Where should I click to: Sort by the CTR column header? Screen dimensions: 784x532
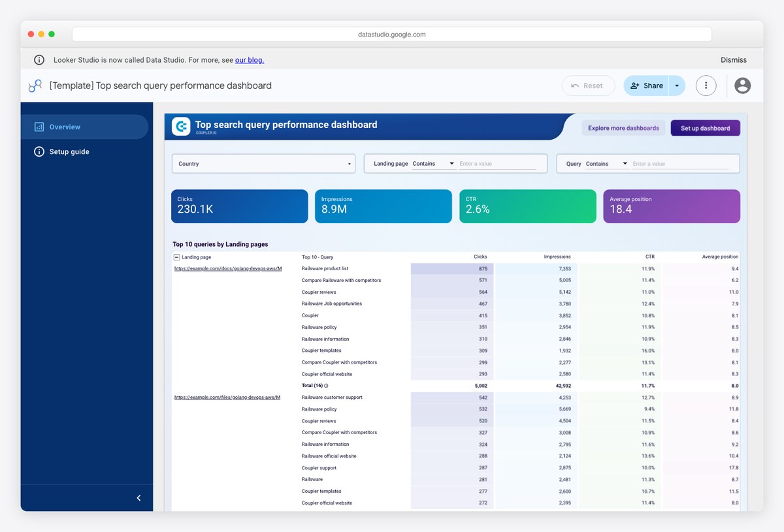(x=649, y=257)
